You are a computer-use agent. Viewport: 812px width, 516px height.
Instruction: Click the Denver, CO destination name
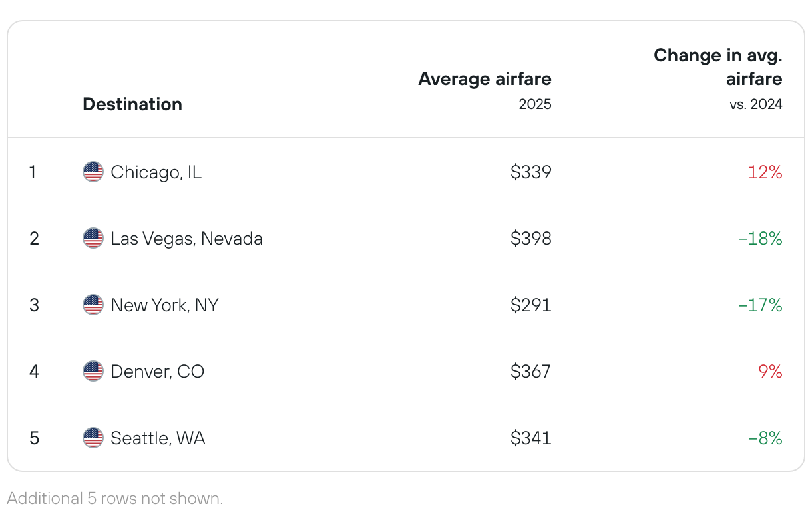(x=158, y=371)
